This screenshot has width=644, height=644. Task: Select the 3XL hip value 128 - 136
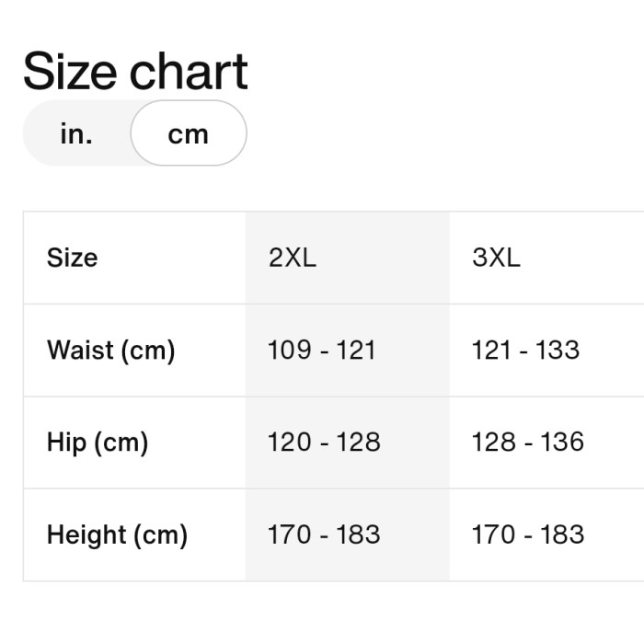coord(528,442)
